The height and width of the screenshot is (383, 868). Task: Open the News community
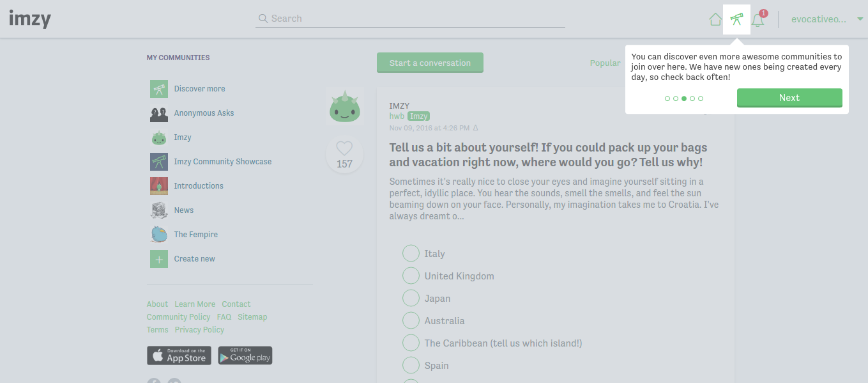(183, 210)
